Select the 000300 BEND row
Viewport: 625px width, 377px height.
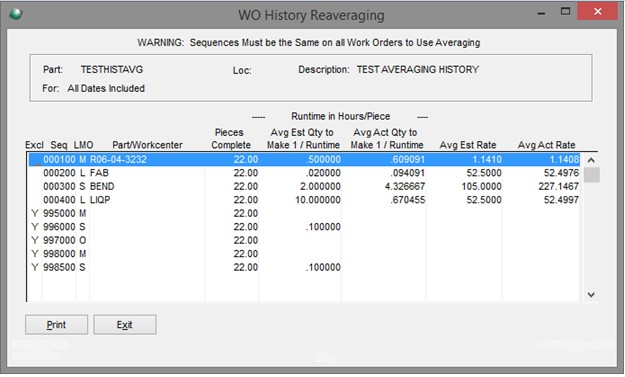(x=304, y=187)
